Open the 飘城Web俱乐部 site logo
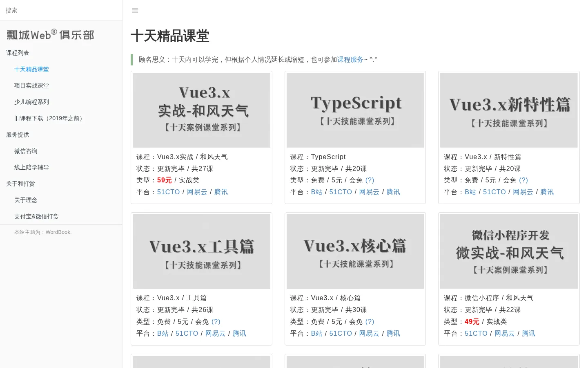This screenshot has width=588, height=368. point(50,35)
